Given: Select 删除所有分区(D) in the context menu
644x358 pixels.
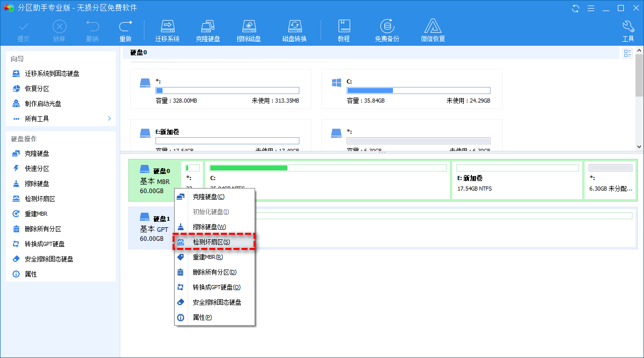Looking at the screenshot, I should click(x=214, y=272).
